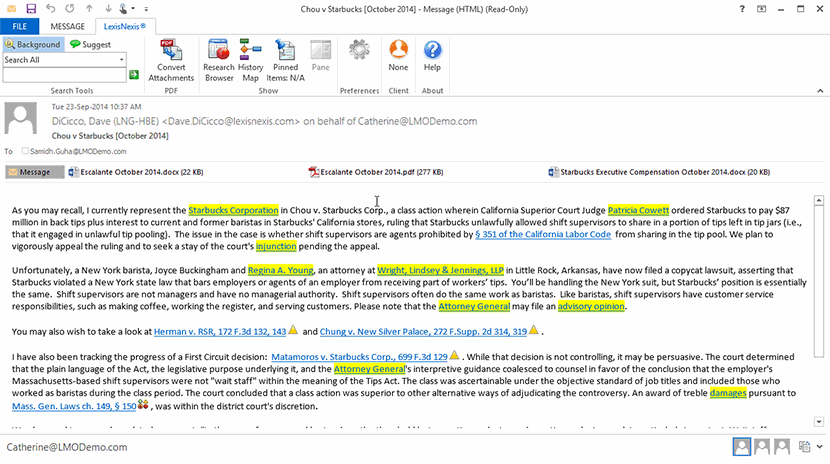The height and width of the screenshot is (464, 830).
Task: Toggle the Background search button
Action: click(33, 44)
